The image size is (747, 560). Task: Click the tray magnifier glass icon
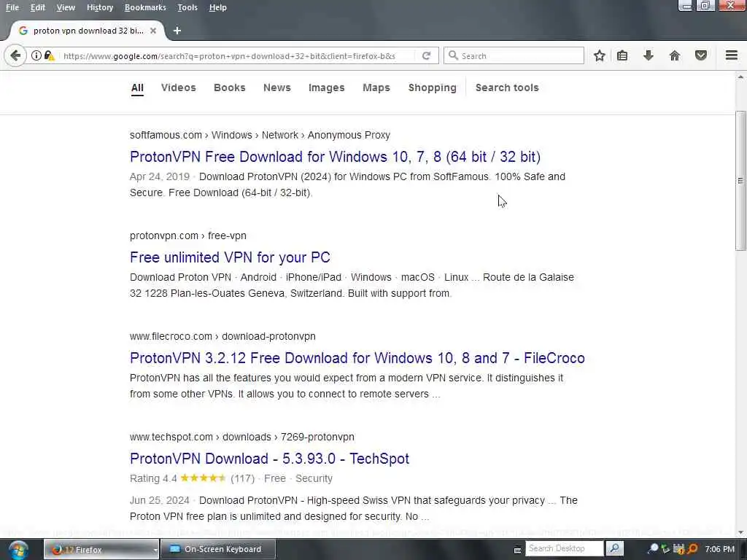pos(653,548)
